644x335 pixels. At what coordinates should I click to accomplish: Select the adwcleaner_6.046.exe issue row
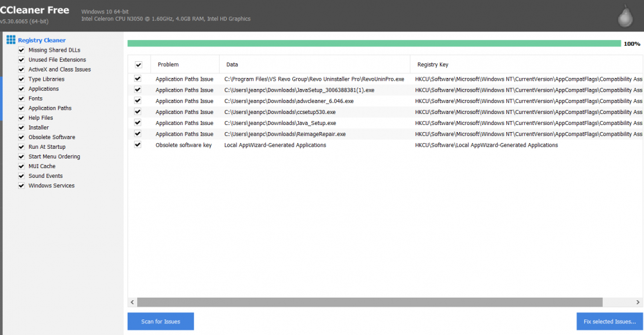pyautogui.click(x=289, y=101)
